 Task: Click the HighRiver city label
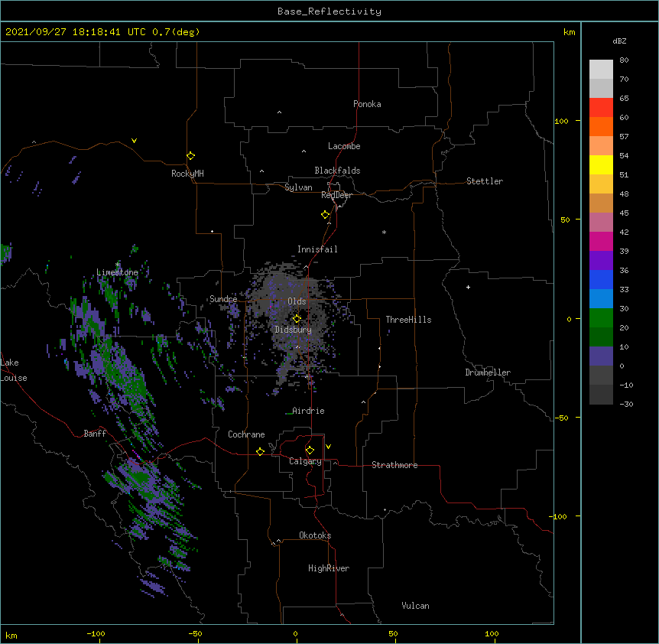pyautogui.click(x=329, y=568)
